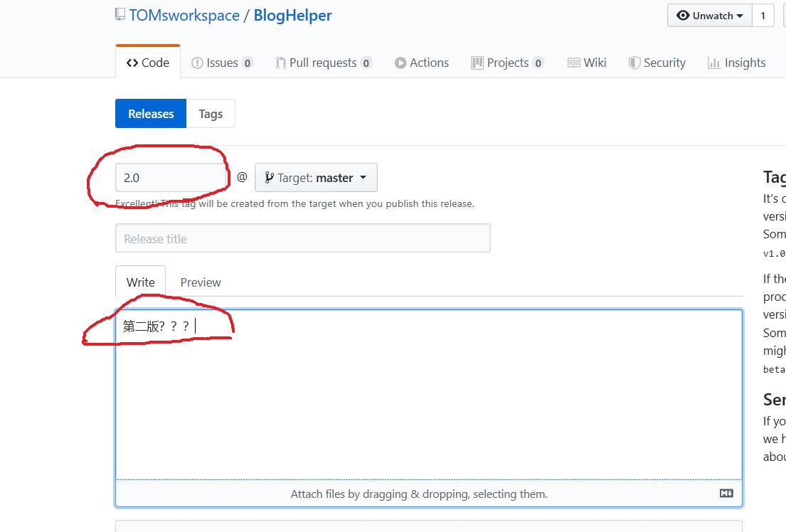Viewport: 786px width, 532px height.
Task: Expand the Projects section
Action: [507, 63]
